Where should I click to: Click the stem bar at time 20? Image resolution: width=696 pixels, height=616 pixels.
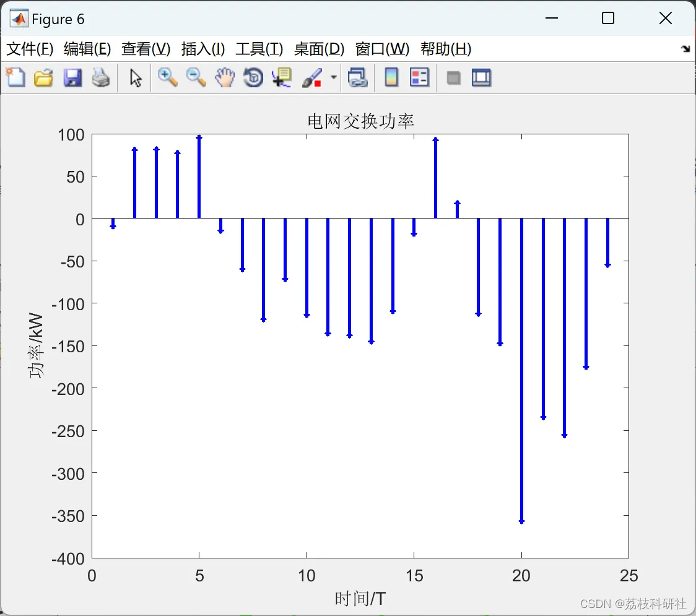521,370
